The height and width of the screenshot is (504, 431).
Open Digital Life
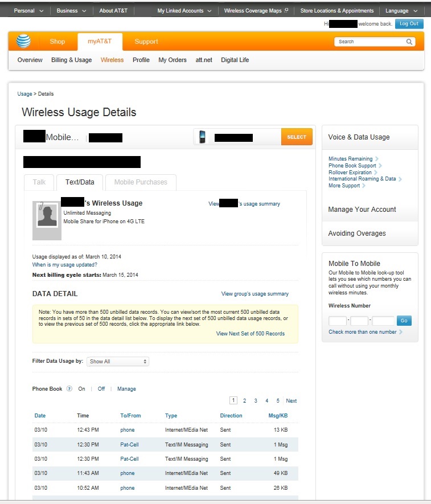pos(235,60)
